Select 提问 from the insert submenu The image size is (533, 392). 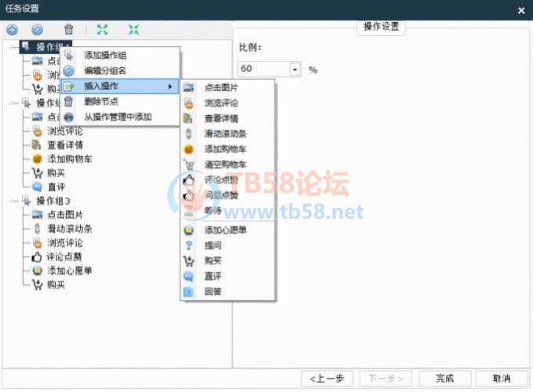point(213,245)
